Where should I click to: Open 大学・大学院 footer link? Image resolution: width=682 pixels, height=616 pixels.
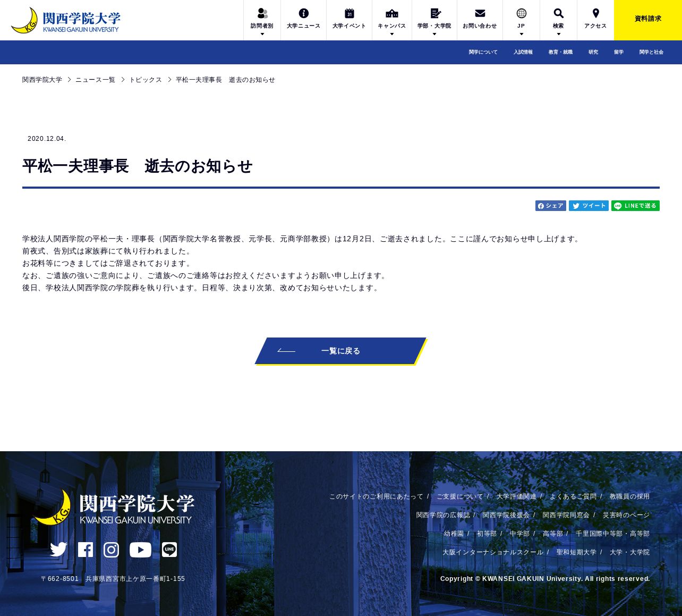(x=629, y=552)
